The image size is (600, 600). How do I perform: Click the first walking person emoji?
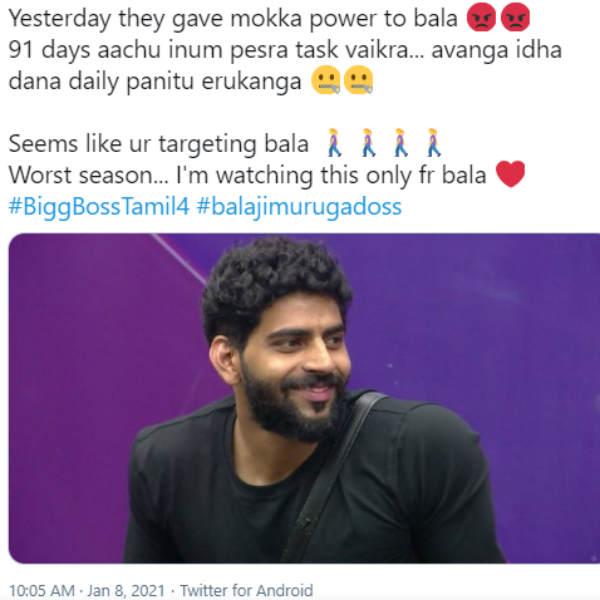[x=334, y=143]
